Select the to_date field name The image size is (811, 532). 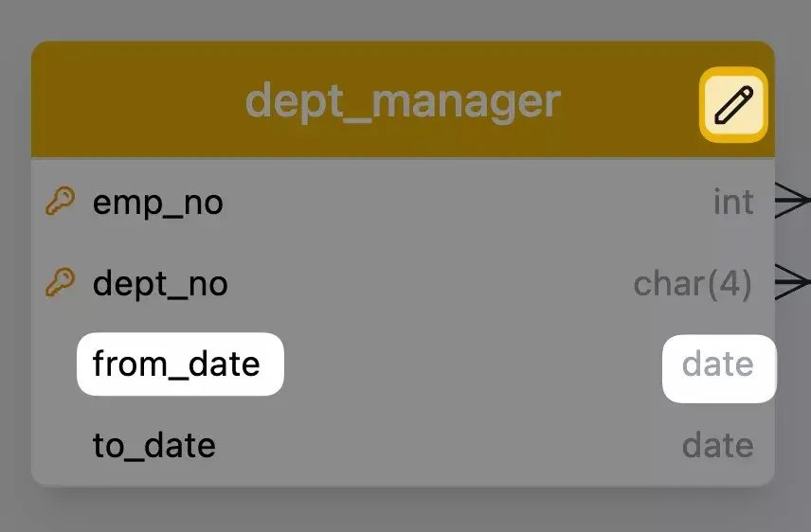[153, 445]
